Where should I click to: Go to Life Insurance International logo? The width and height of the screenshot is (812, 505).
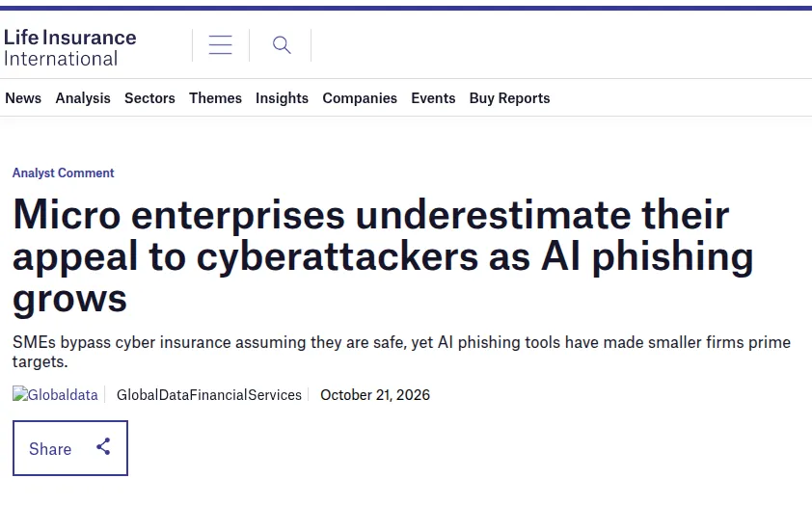tap(69, 47)
